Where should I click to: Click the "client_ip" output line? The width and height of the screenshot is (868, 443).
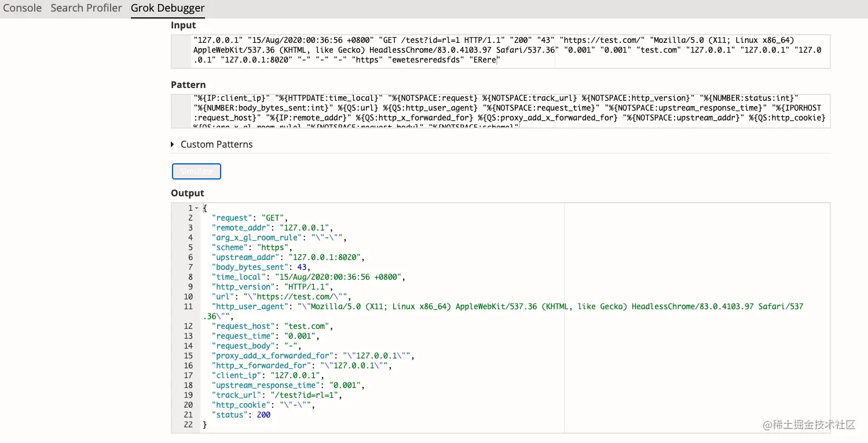(268, 375)
